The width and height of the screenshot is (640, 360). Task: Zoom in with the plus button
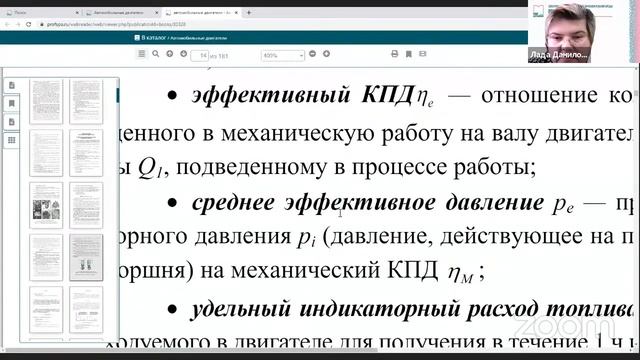tap(327, 54)
